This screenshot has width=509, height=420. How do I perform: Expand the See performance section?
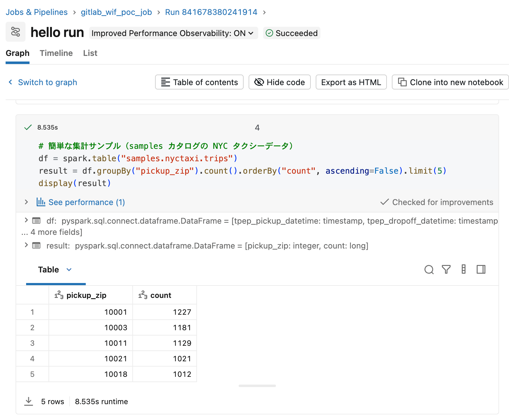click(x=26, y=202)
